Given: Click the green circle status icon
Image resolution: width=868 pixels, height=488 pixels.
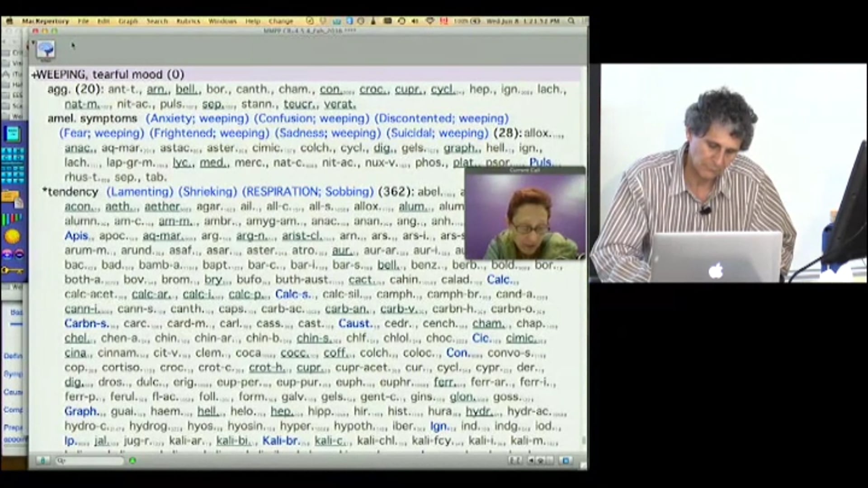Looking at the screenshot, I should point(132,460).
